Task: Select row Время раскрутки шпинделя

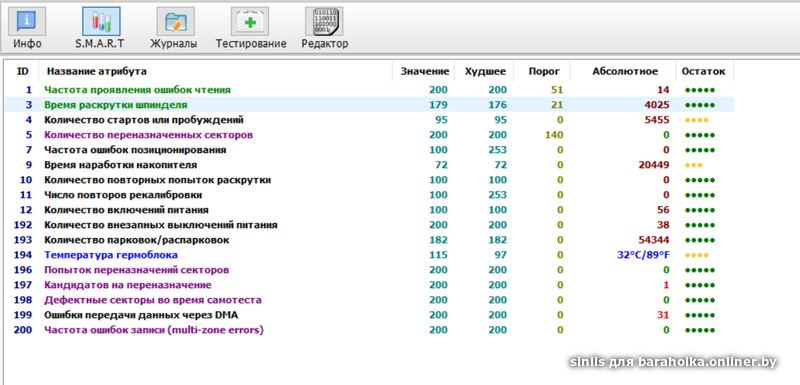Action: pos(370,105)
